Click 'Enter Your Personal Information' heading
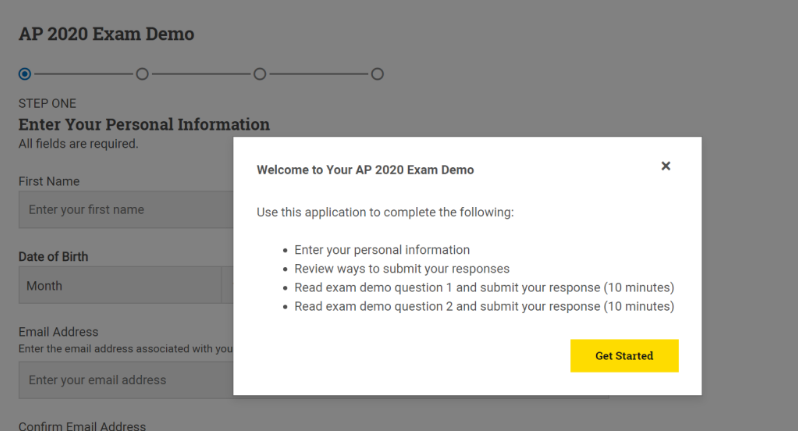This screenshot has height=431, width=798. coord(144,124)
